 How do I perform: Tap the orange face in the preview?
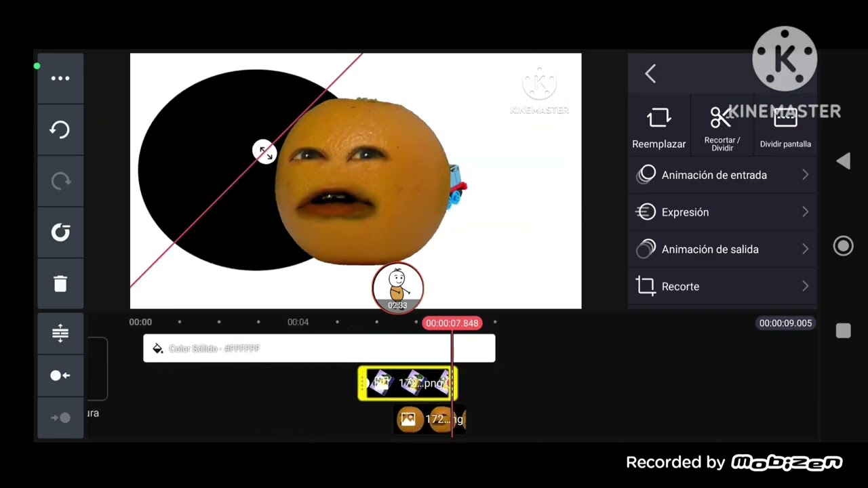click(x=363, y=182)
